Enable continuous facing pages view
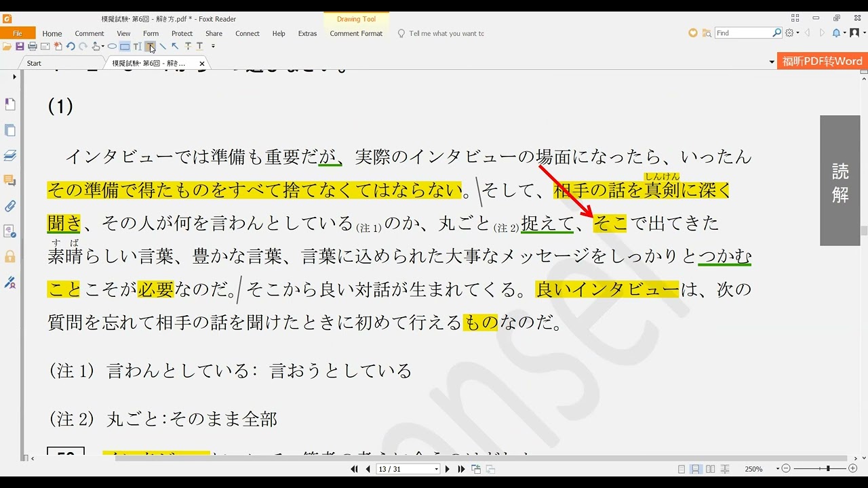The width and height of the screenshot is (868, 488). (725, 469)
